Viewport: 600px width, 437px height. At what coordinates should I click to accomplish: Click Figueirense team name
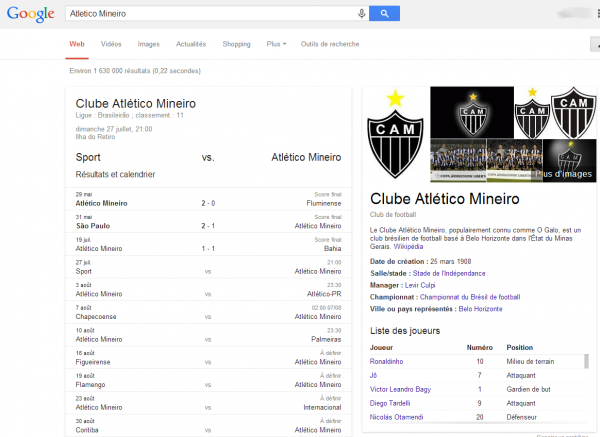93,362
